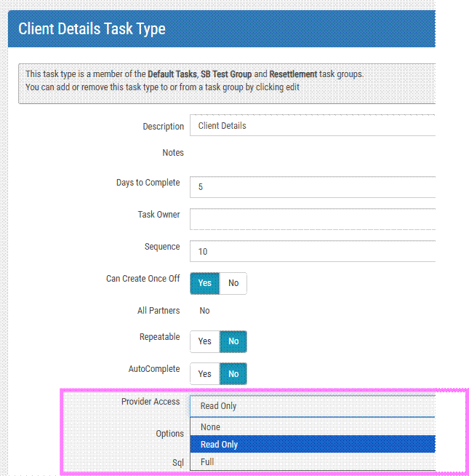Click the Sql label
Screen dimensions: 469x476
point(178,463)
